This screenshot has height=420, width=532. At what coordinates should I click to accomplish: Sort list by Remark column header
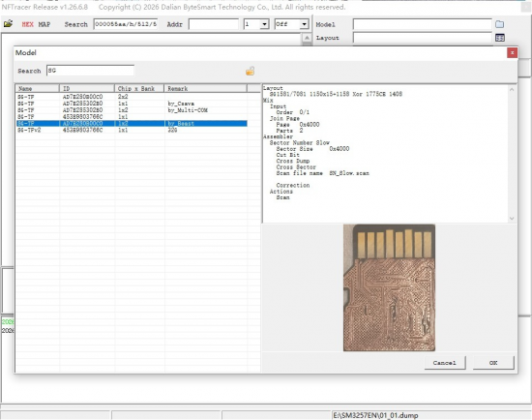[x=206, y=89]
